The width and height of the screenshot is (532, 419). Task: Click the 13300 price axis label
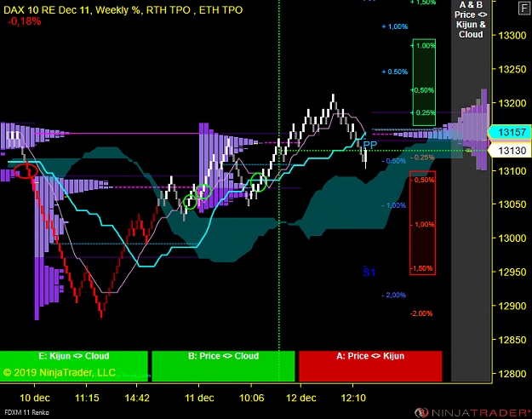pyautogui.click(x=512, y=35)
